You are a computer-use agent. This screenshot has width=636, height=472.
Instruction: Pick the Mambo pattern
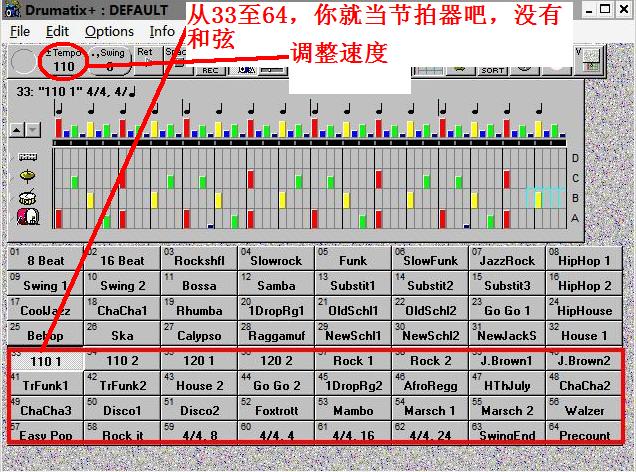pos(353,408)
